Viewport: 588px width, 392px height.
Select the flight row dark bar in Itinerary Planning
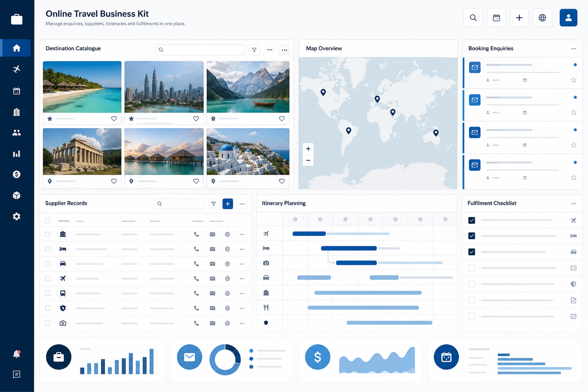click(x=309, y=234)
